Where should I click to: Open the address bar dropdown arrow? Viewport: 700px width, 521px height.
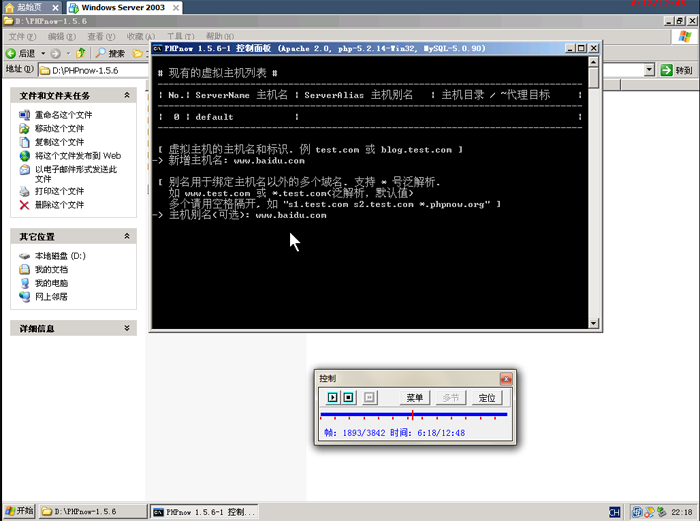[650, 70]
